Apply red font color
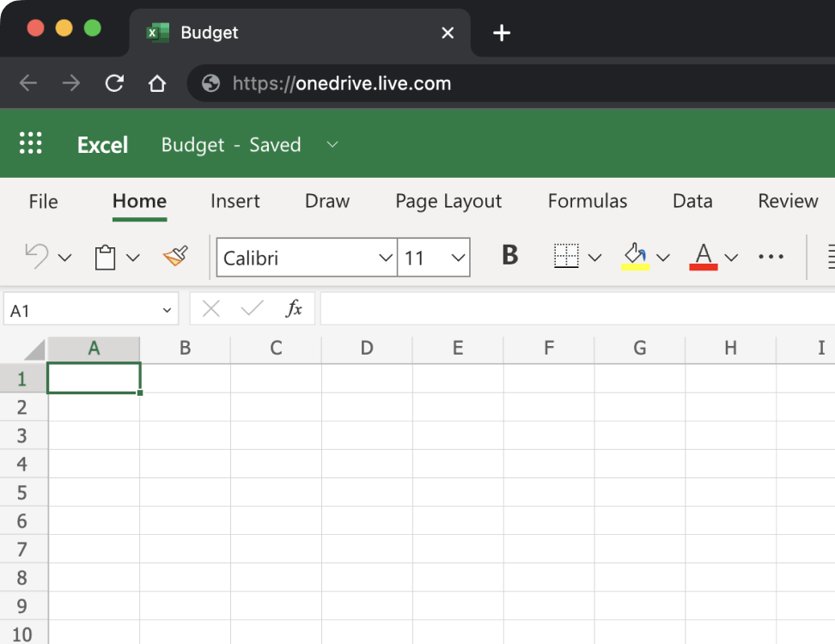Image resolution: width=835 pixels, height=644 pixels. (704, 257)
